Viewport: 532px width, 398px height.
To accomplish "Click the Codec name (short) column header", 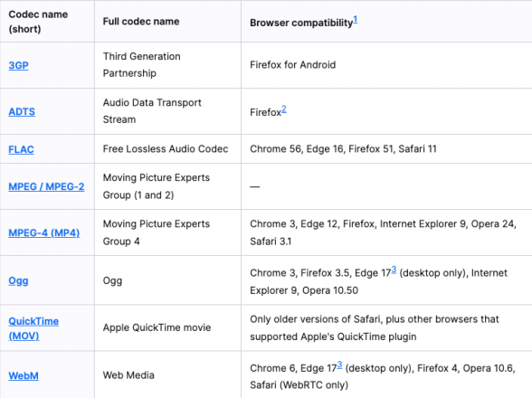I will (38, 22).
